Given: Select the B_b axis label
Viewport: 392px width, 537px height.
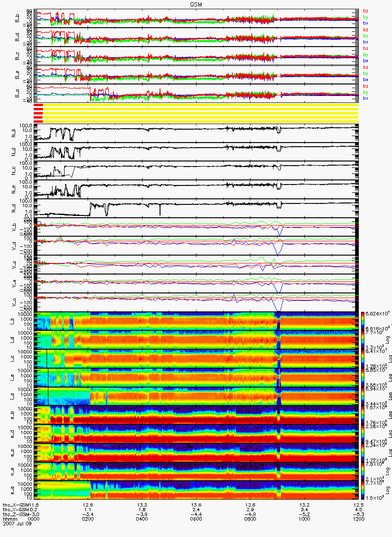Looking at the screenshot, I should 17,18.
